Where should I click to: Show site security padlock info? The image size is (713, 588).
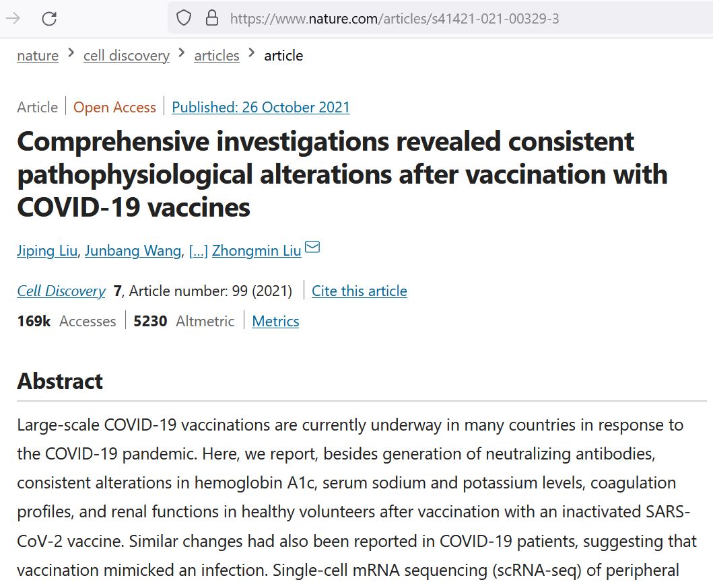click(212, 18)
